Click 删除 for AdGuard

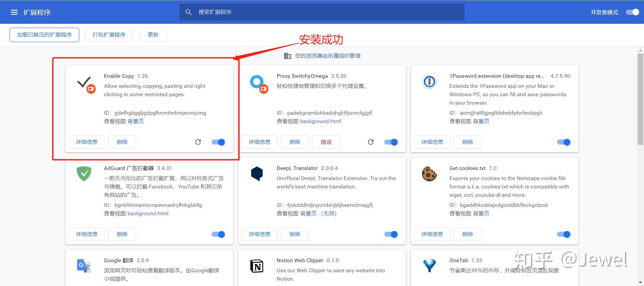coord(122,234)
